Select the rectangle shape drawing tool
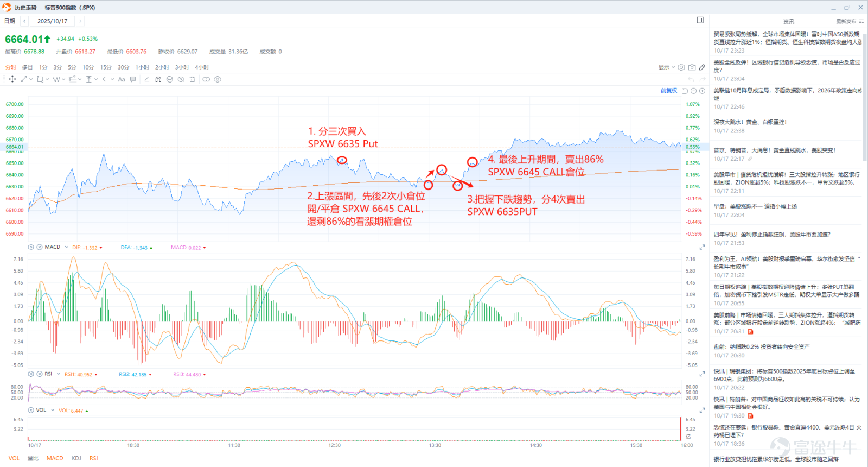The width and height of the screenshot is (868, 467). coord(40,79)
